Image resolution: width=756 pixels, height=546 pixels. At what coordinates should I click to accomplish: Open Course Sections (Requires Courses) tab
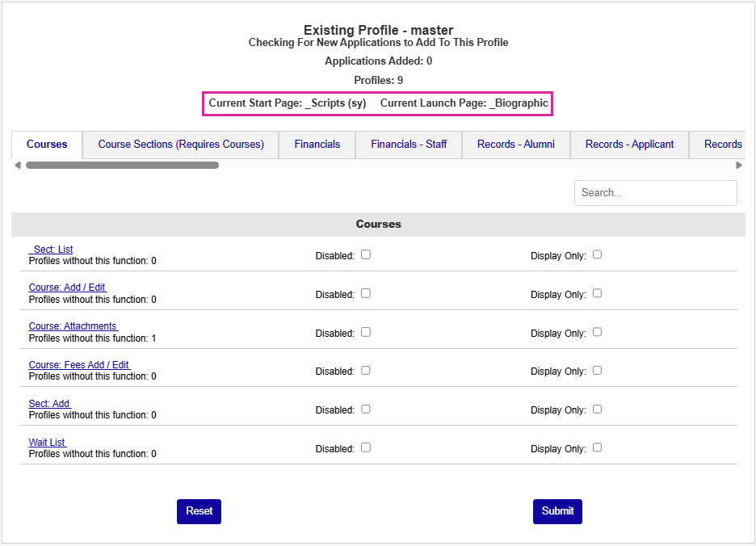181,145
